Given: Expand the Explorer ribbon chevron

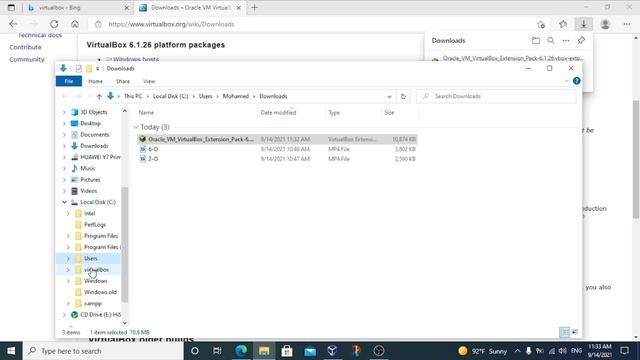Looking at the screenshot, I should click(x=566, y=81).
